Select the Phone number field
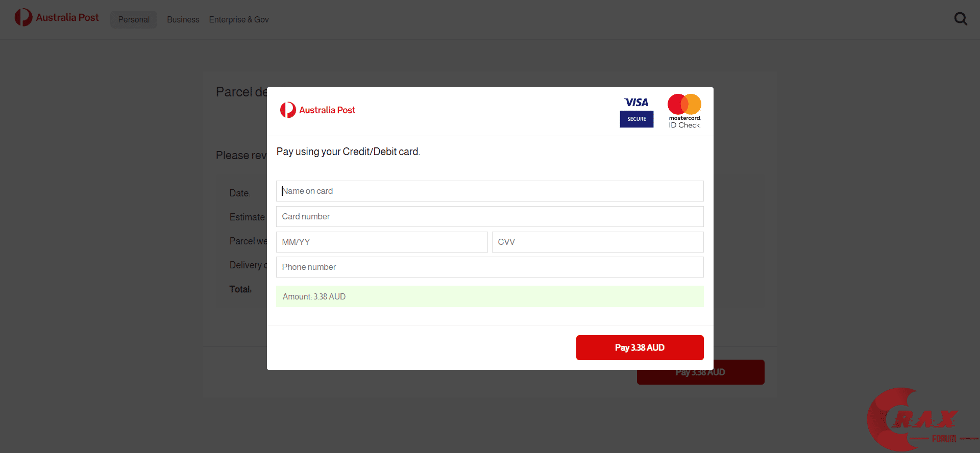This screenshot has width=980, height=453. pyautogui.click(x=490, y=267)
